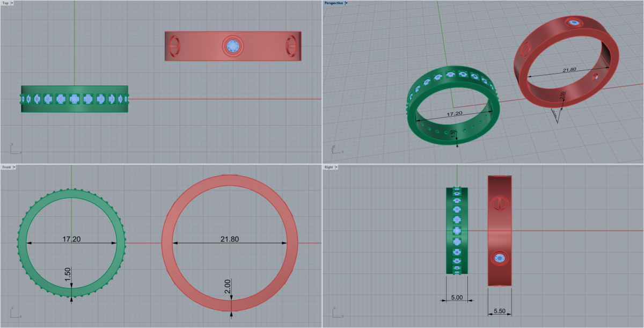Select the 21.80 dimension in Front view
Screen dimensions: 644x328
tap(229, 239)
